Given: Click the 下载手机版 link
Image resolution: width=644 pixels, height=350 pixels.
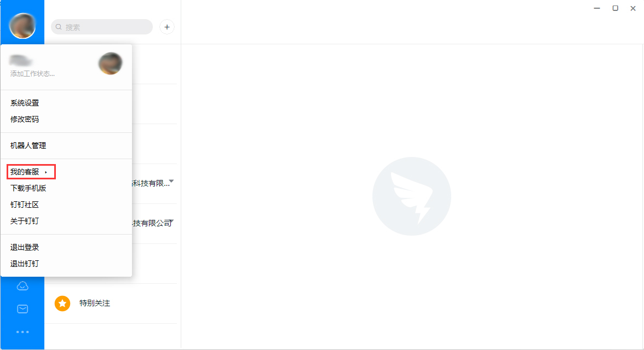Looking at the screenshot, I should coord(27,188).
